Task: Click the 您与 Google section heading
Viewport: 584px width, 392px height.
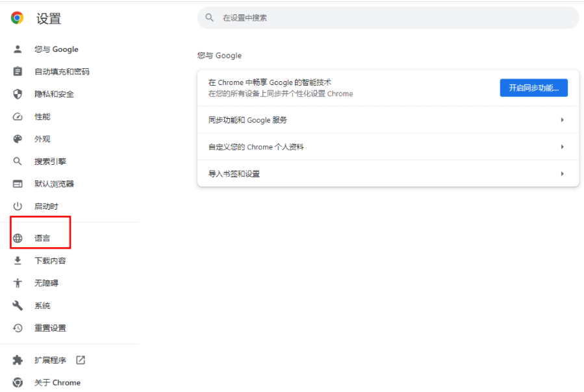Action: [220, 55]
